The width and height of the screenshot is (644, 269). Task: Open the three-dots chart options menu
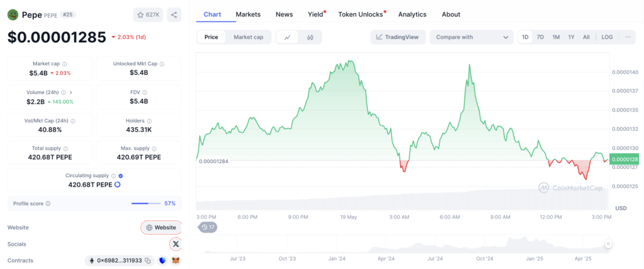pos(628,37)
